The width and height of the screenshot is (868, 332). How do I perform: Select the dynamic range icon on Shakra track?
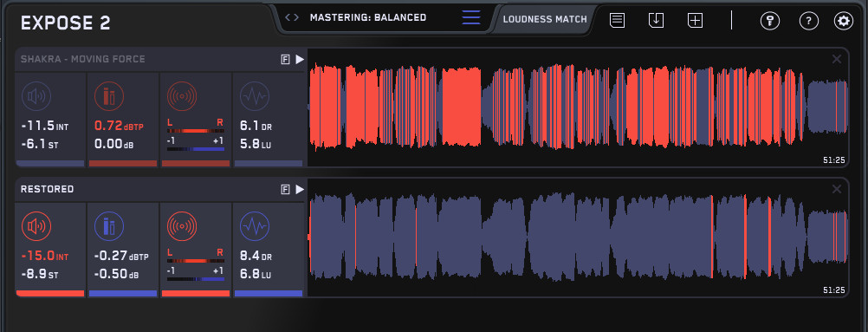click(255, 96)
